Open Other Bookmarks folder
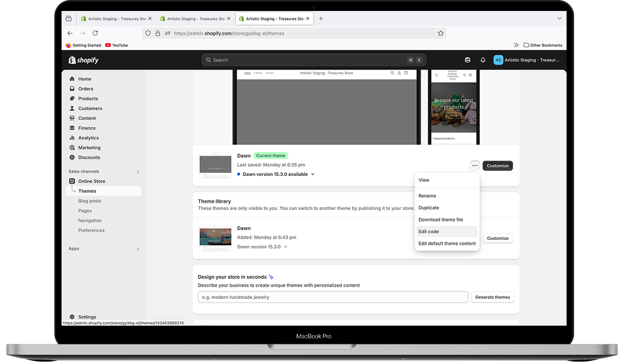 click(x=543, y=45)
